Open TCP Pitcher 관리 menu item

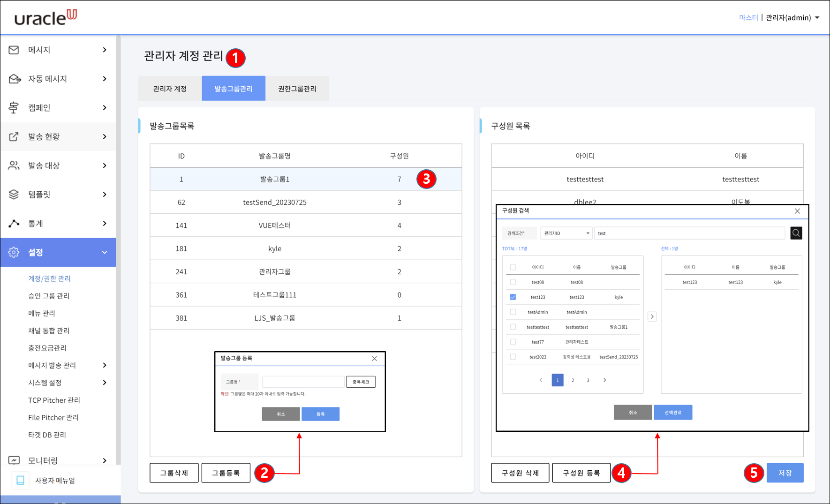tap(54, 400)
